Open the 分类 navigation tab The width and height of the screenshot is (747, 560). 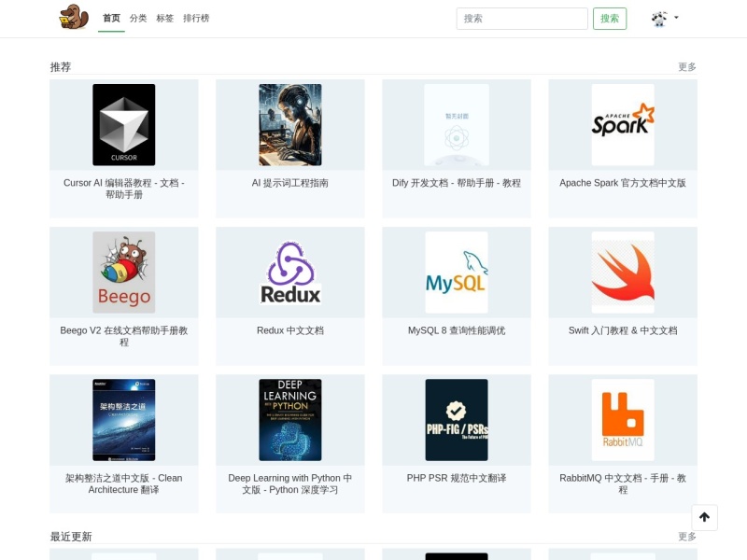[x=138, y=18]
